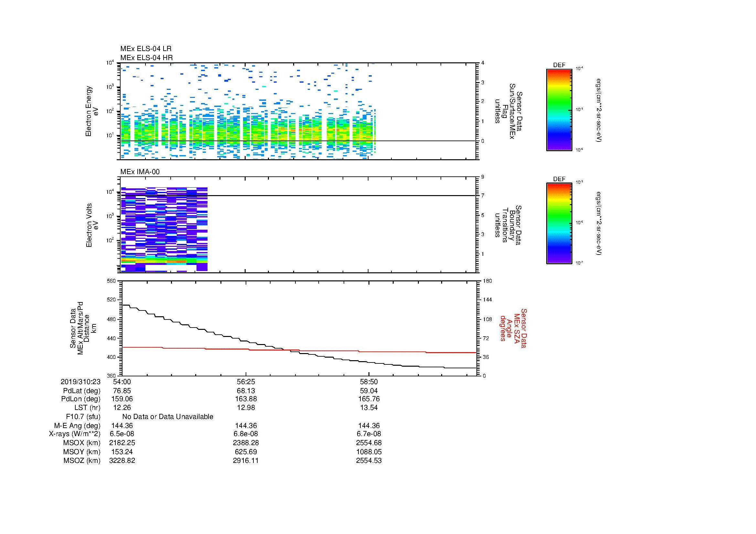Click the MSOX (km) row label

82,443
